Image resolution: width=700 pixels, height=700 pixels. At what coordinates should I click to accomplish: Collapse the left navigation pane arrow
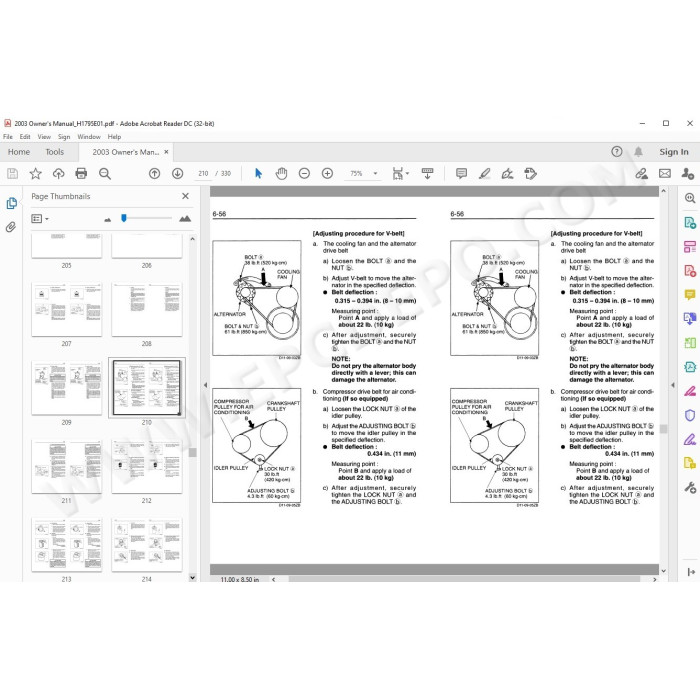pos(205,385)
